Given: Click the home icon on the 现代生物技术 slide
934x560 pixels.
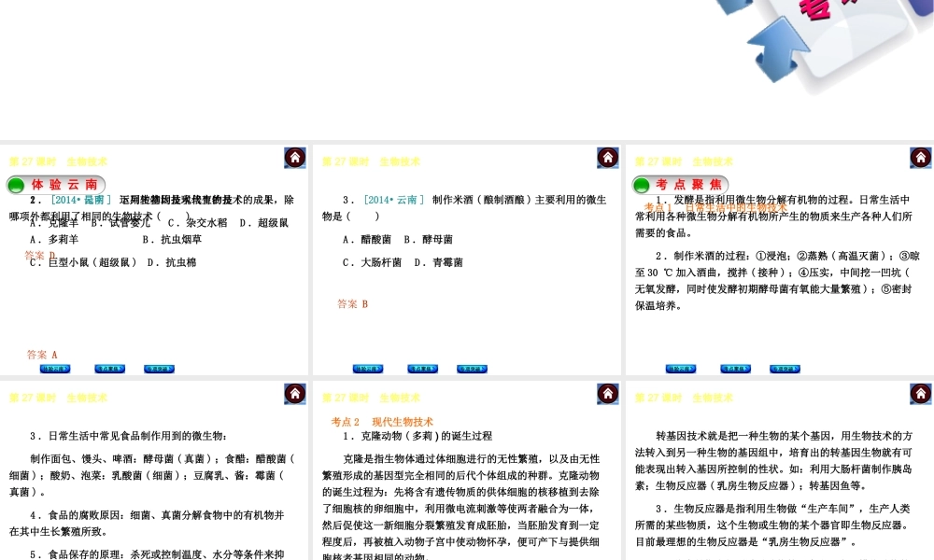Looking at the screenshot, I should pyautogui.click(x=608, y=394).
